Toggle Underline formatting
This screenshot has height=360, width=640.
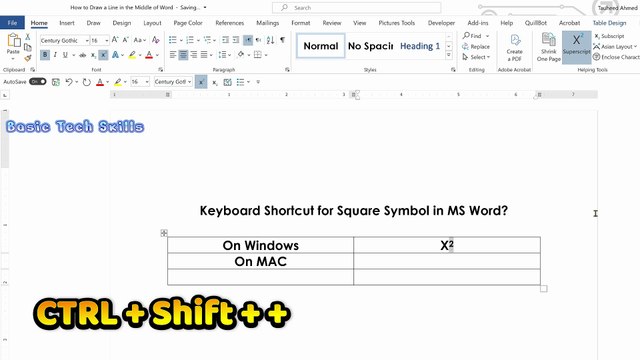point(65,55)
